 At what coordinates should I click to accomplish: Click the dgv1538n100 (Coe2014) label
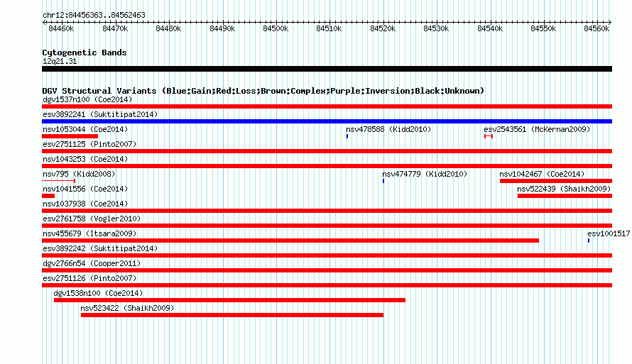coord(98,293)
